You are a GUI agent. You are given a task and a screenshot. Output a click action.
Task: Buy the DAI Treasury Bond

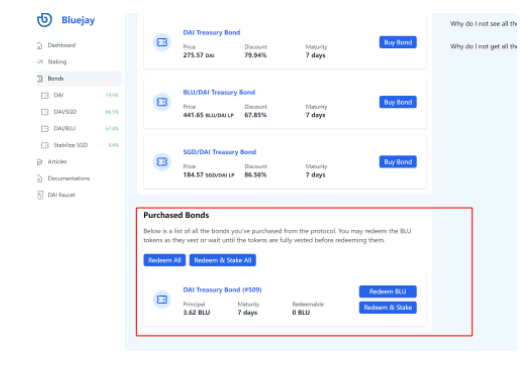[x=398, y=42]
